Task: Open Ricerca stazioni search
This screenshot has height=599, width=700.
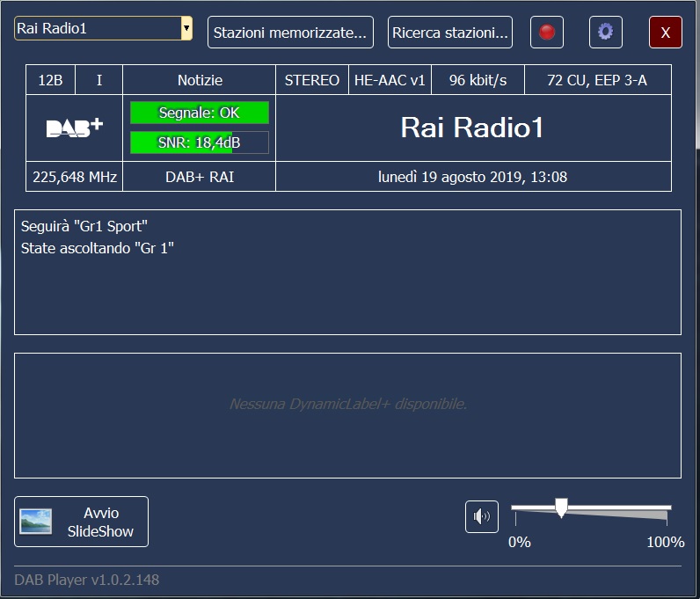Action: coord(450,33)
